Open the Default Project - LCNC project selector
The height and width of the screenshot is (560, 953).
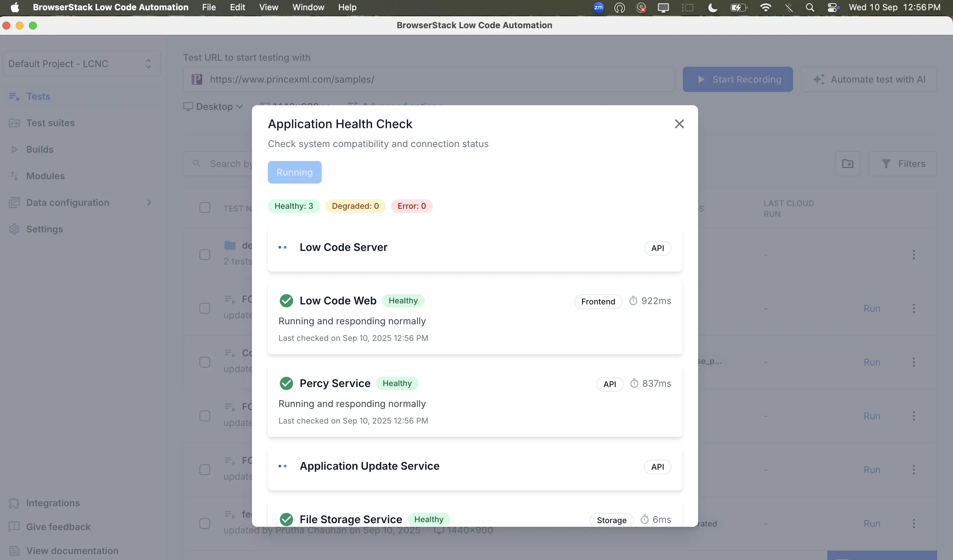point(82,63)
